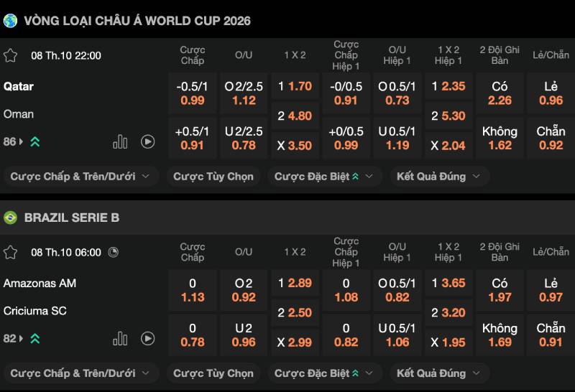Screen dimensions: 575x392
Task: Open statistics chart icon for Amazonas AM match
Action: click(x=120, y=338)
